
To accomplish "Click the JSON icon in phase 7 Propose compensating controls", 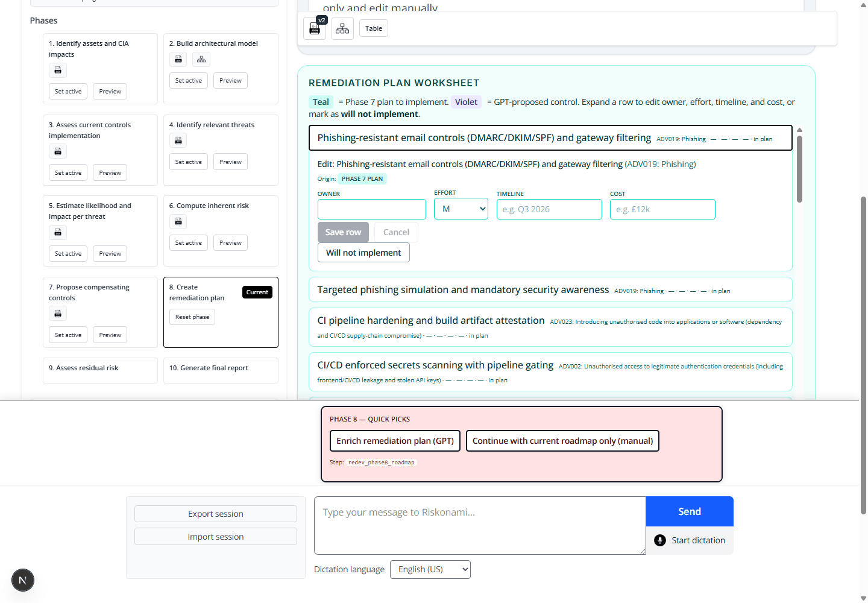I will point(58,314).
